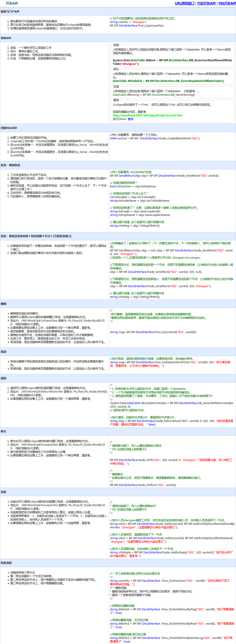
Task: Click the Flow_DoDeleteFlowByFlag code line
Action: (x=172, y=611)
